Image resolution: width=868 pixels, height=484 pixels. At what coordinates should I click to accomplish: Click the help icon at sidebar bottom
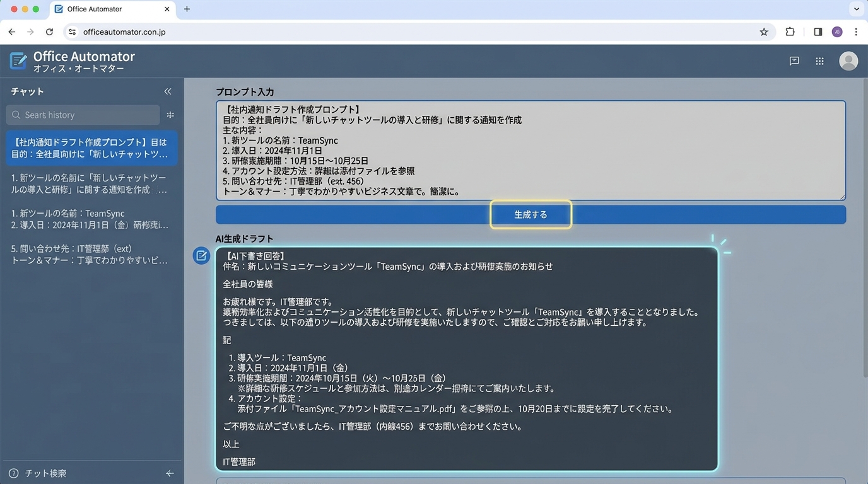point(13,473)
